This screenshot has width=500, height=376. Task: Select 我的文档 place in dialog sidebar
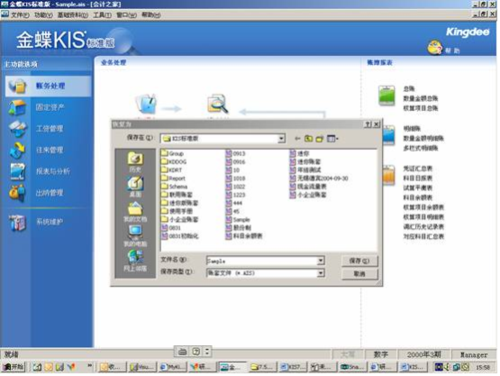click(x=135, y=212)
